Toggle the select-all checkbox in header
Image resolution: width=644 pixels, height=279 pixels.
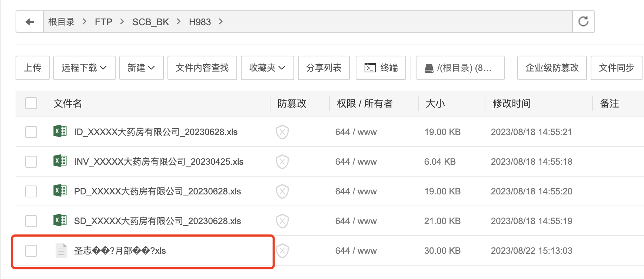(x=31, y=103)
